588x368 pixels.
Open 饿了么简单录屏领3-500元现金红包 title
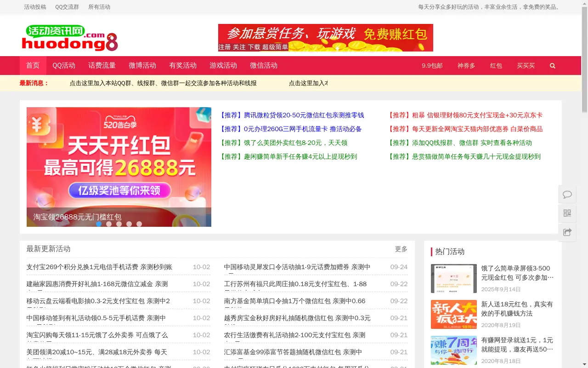point(518,273)
